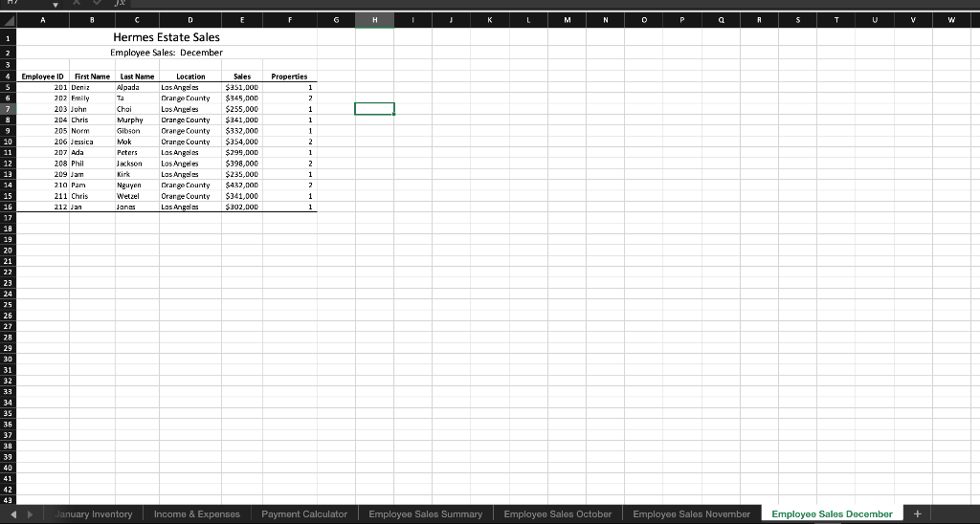Select the Employee ID header cell

click(x=42, y=76)
